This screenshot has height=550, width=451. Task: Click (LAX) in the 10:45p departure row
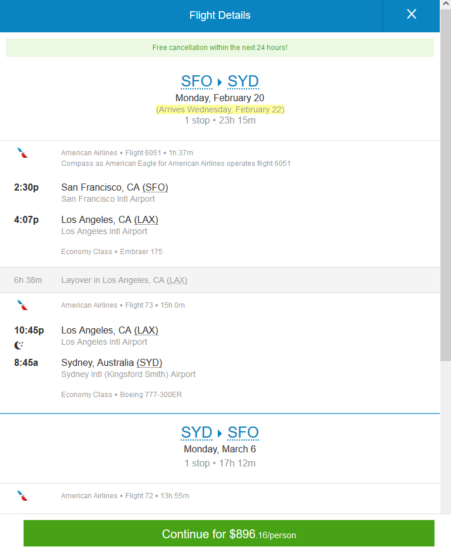(146, 330)
